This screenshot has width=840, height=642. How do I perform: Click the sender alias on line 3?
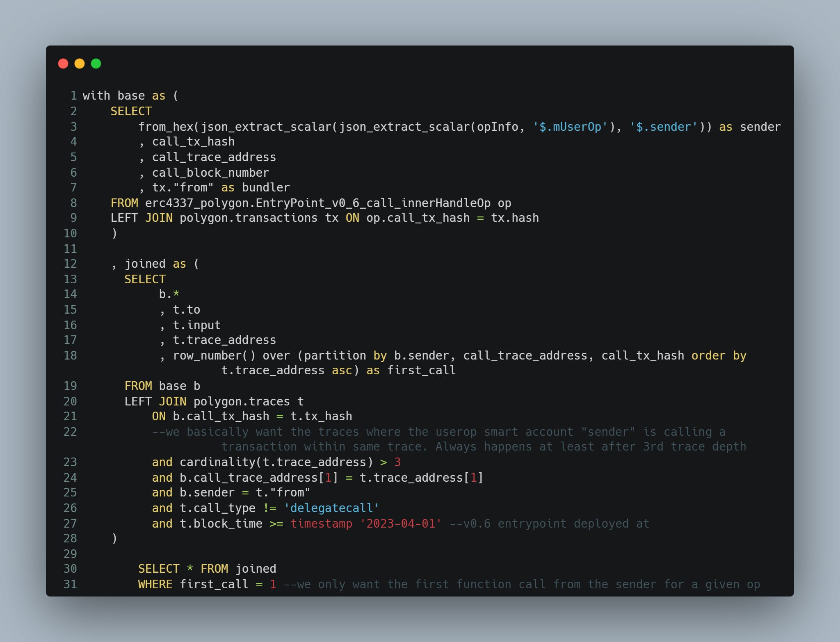point(761,127)
